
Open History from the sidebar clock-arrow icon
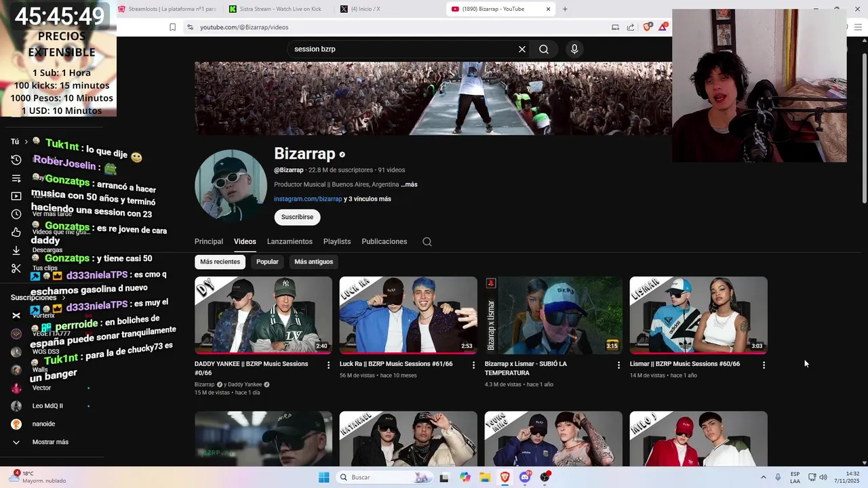[x=16, y=160]
